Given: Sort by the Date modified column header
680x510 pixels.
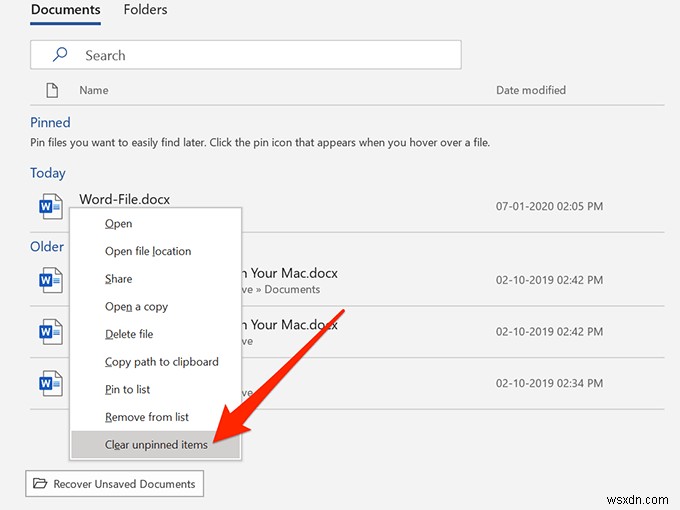Looking at the screenshot, I should (x=531, y=90).
